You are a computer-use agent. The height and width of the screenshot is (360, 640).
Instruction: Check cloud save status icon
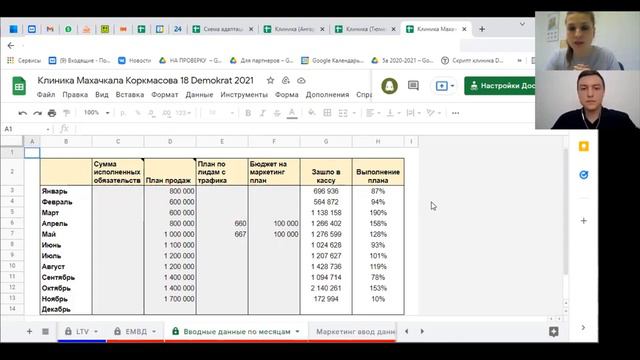[x=301, y=81]
